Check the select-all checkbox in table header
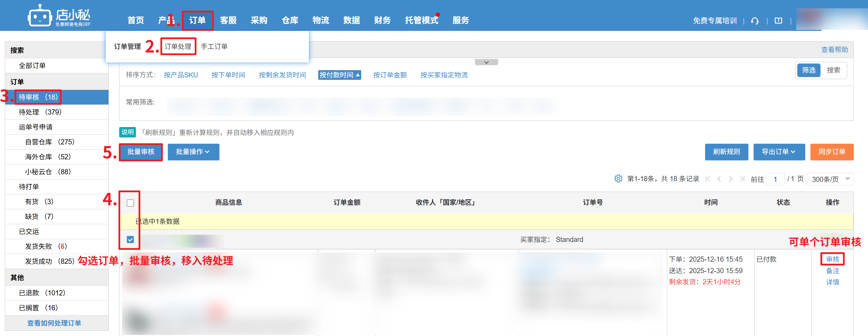The image size is (868, 336). 130,203
